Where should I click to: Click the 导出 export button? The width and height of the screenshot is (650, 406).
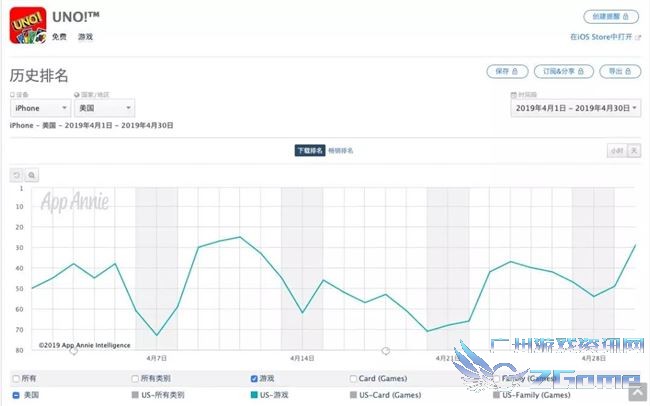tap(620, 71)
